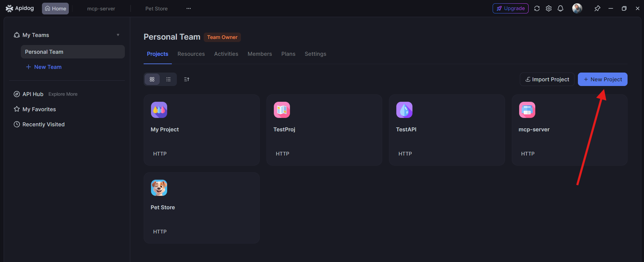Open API Hub
Viewport: 644px width, 262px height.
coord(33,94)
